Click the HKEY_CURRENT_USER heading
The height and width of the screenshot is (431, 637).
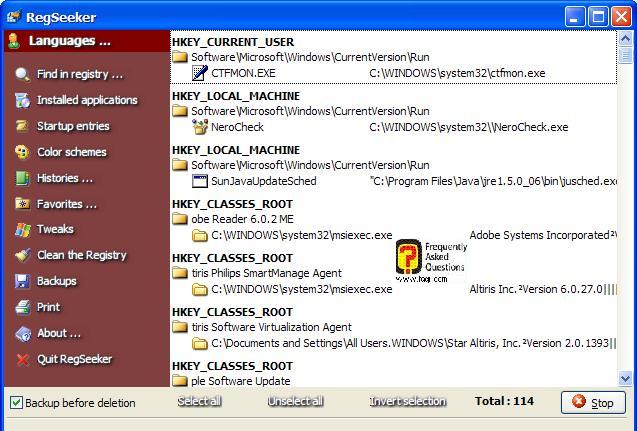click(233, 42)
